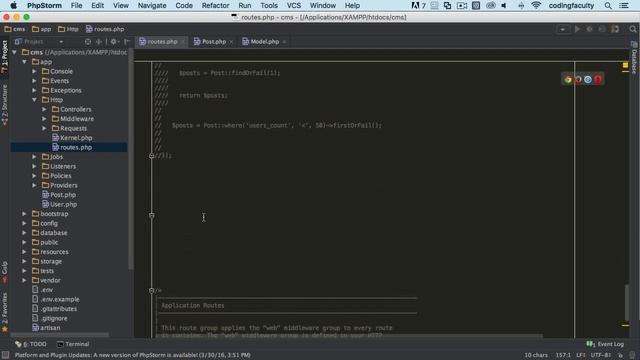Click macOS Spotlight search icon
Screen dimensions: 640x360
(x=608, y=6)
